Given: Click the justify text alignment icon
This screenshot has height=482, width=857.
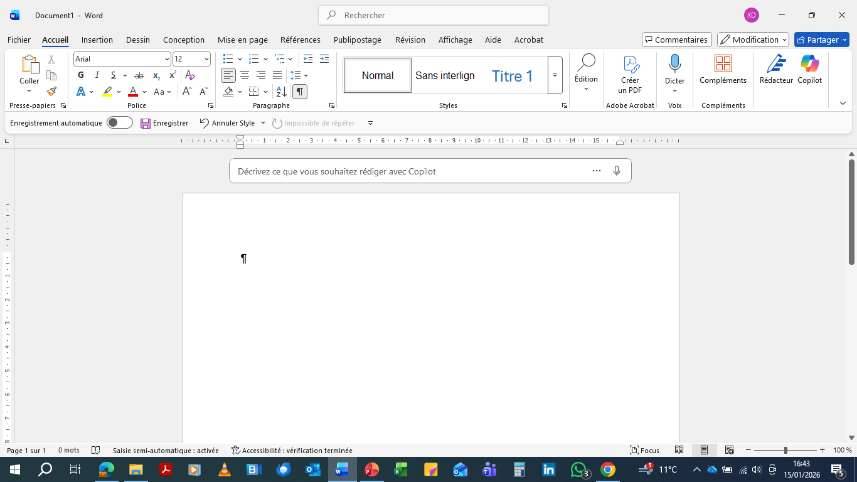Looking at the screenshot, I should coord(277,75).
